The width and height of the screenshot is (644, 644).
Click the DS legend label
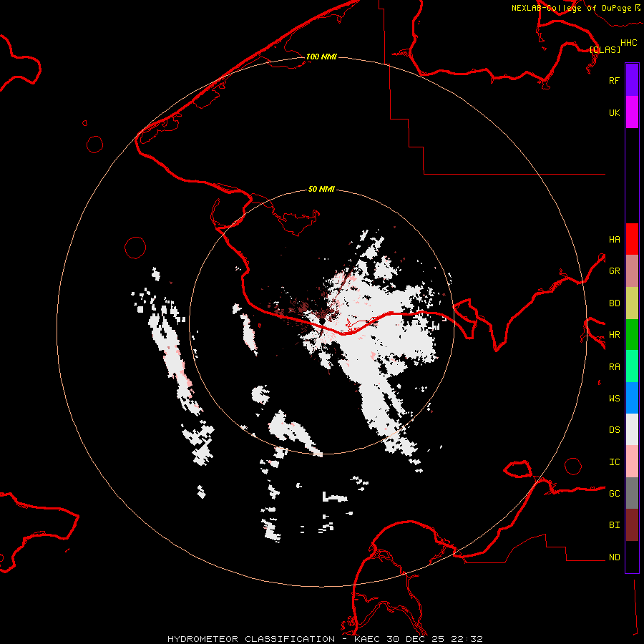click(614, 429)
